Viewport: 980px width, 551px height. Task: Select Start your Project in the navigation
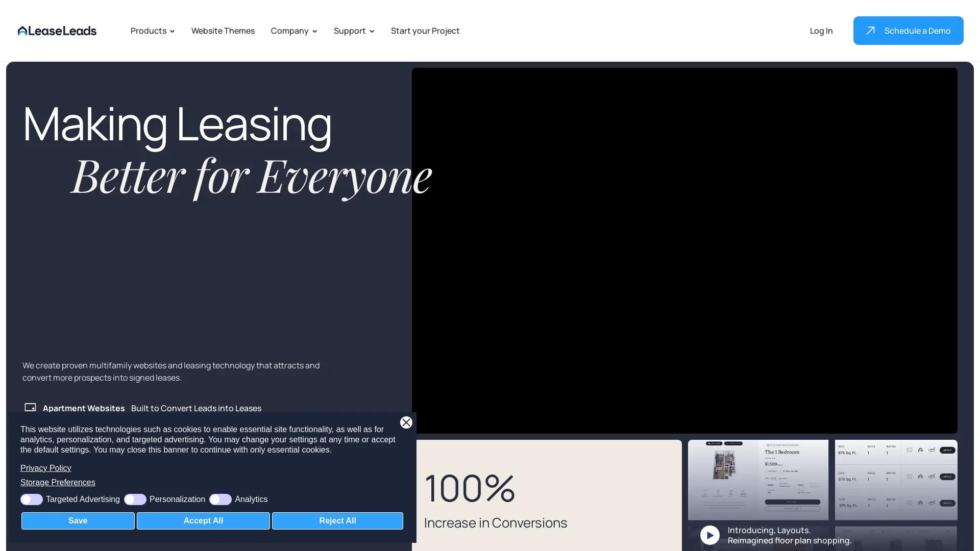[425, 31]
